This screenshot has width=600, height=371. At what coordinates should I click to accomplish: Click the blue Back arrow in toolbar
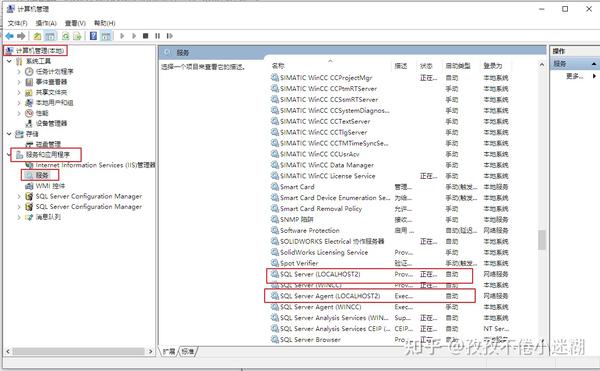10,36
